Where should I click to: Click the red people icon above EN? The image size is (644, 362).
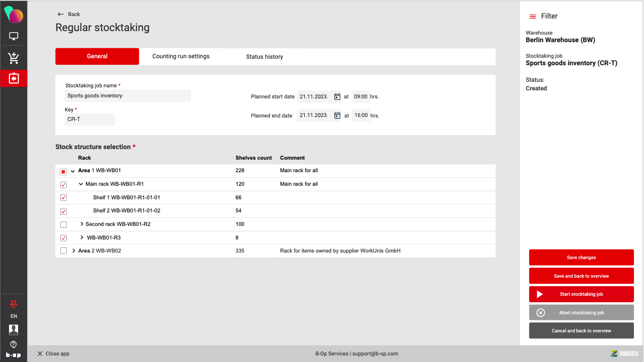coord(14,303)
